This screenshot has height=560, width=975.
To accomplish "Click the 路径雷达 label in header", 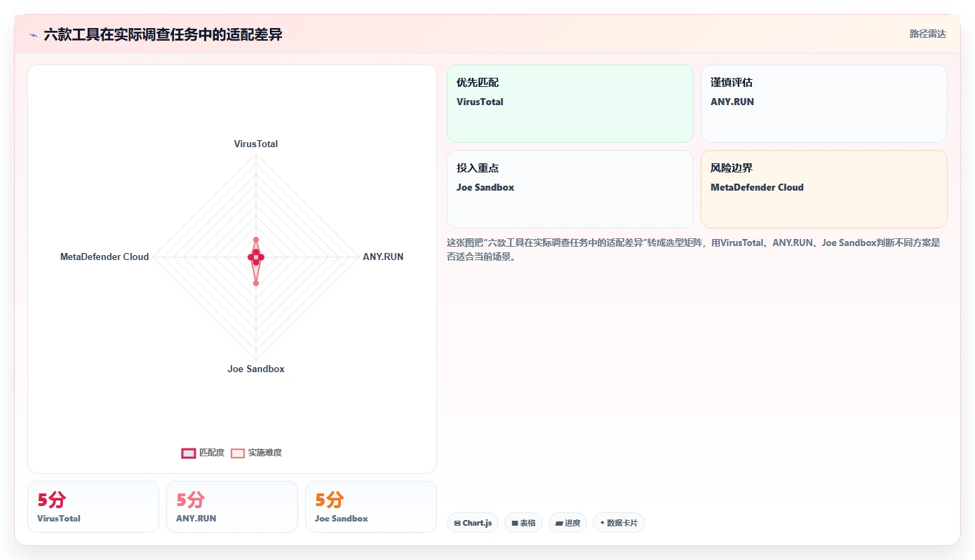I will pyautogui.click(x=927, y=34).
